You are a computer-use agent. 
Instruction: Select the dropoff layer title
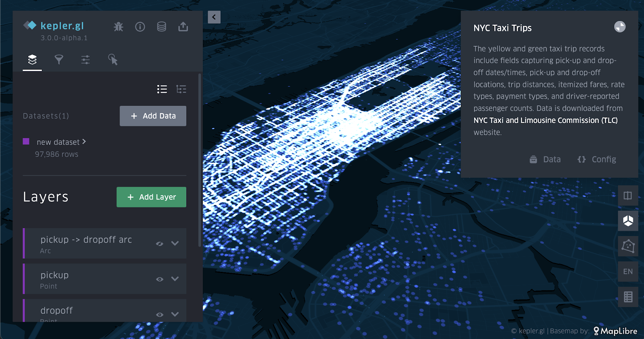coord(56,310)
